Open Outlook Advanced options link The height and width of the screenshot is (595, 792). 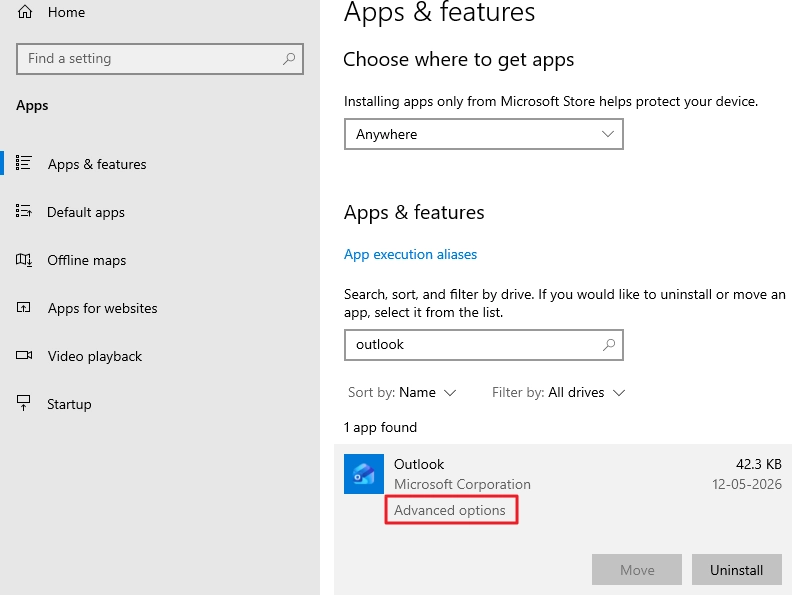coord(450,510)
